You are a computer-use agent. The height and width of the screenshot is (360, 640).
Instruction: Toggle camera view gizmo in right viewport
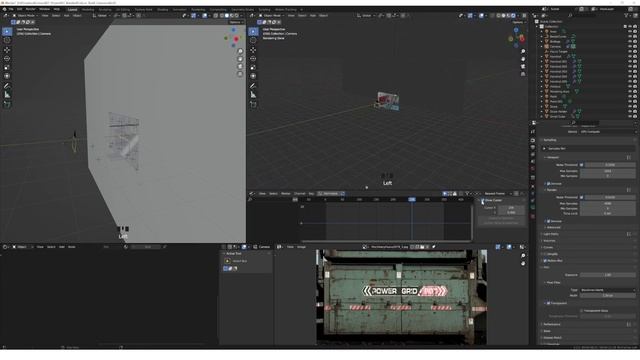pyautogui.click(x=523, y=67)
